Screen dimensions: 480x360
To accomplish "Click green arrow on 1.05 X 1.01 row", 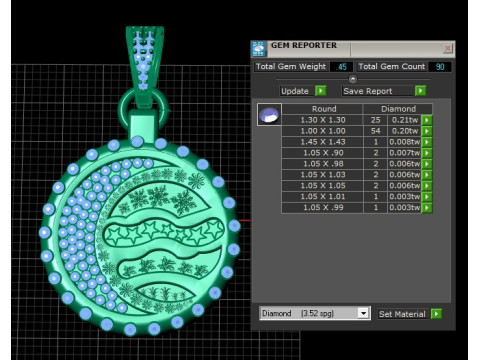I will pyautogui.click(x=427, y=197).
